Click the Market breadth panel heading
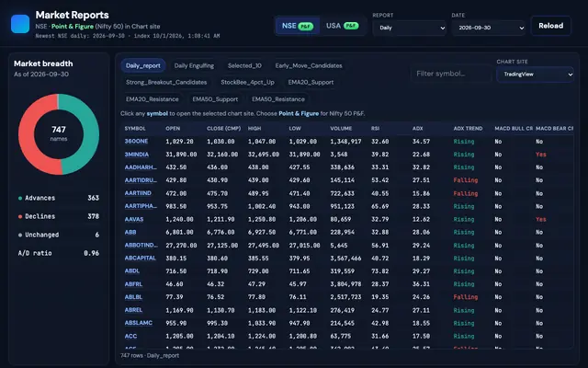The width and height of the screenshot is (588, 368). coord(43,63)
